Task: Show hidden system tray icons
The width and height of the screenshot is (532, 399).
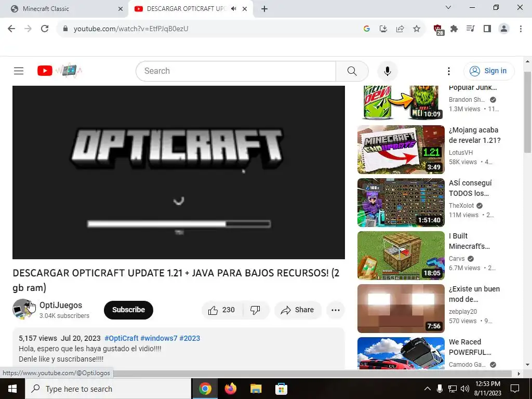Action: coord(428,389)
